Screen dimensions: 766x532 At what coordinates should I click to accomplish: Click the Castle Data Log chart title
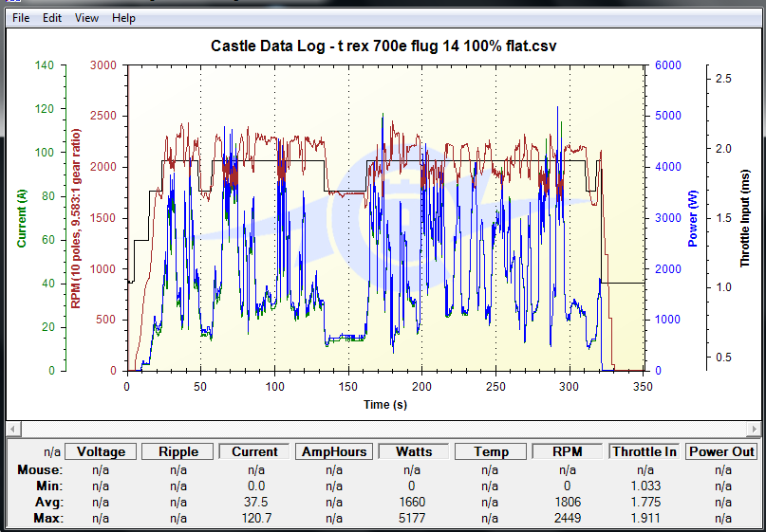click(x=383, y=46)
